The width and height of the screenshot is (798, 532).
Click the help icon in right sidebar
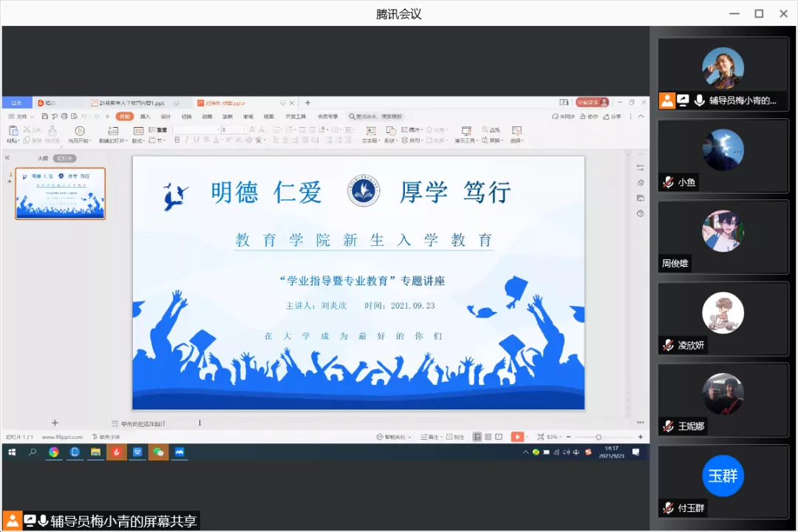click(640, 213)
